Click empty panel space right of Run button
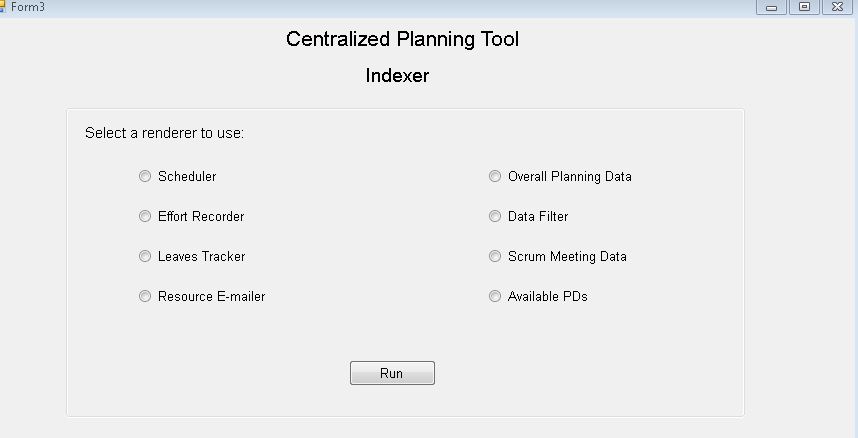Image resolution: width=858 pixels, height=438 pixels. [x=580, y=374]
